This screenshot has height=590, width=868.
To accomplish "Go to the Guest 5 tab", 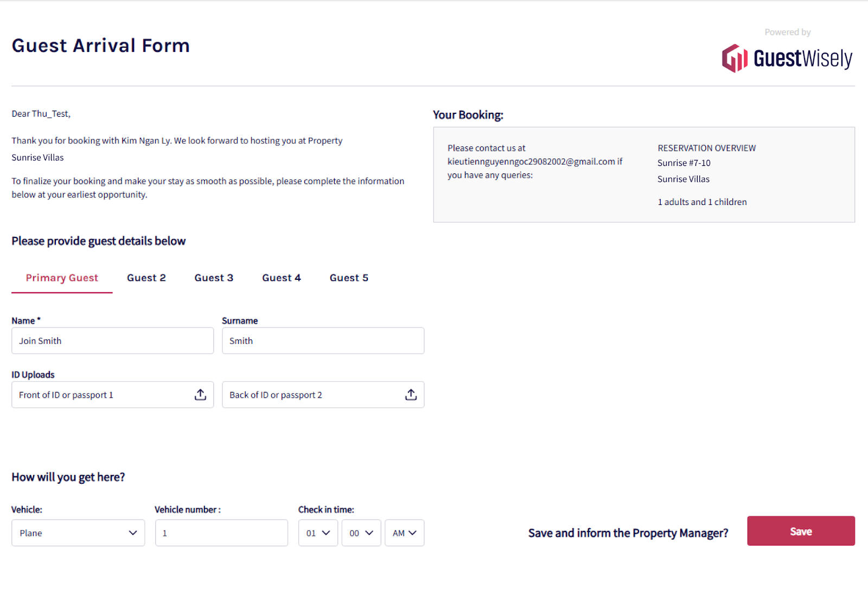I will pyautogui.click(x=349, y=278).
